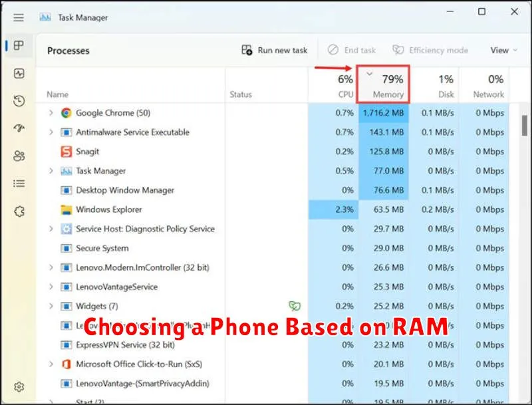
Task: Expand Service Host: Diagnostic Policy Service
Action: point(51,229)
